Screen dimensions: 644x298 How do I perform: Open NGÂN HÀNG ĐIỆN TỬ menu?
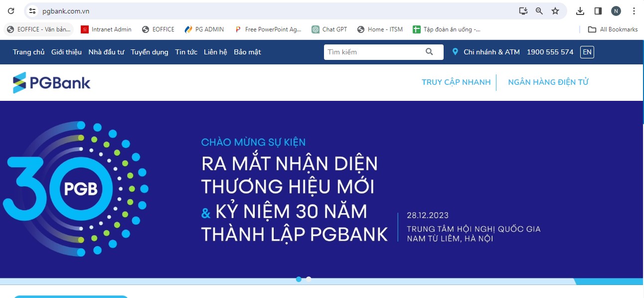(x=548, y=82)
